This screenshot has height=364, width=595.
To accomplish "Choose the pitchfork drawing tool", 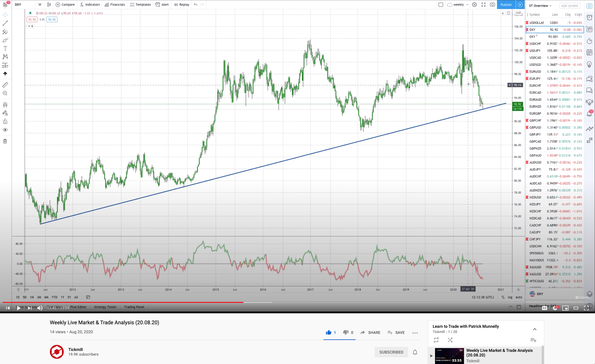I will pos(5,32).
